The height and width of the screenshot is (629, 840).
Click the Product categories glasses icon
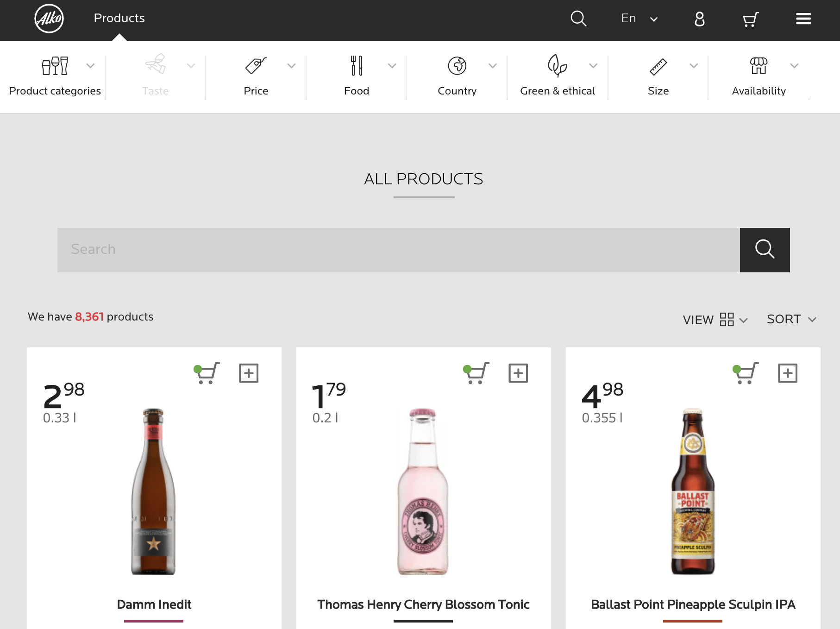coord(55,66)
